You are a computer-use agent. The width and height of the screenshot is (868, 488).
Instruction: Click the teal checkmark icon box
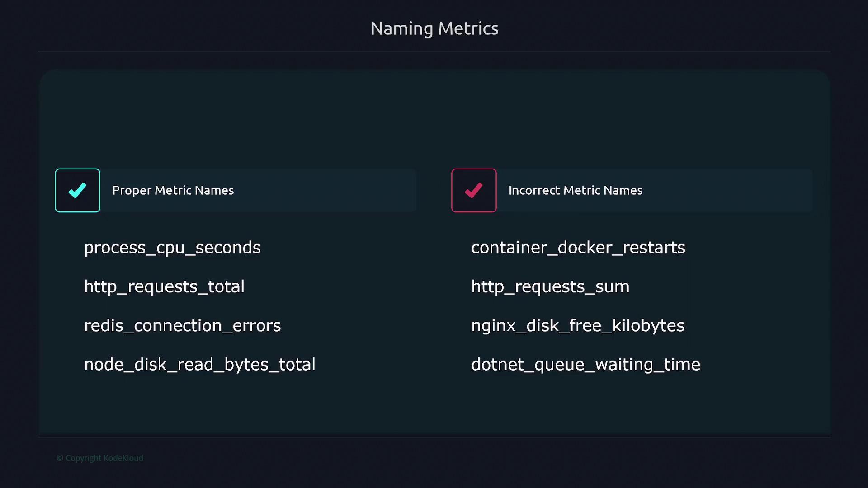pyautogui.click(x=77, y=190)
